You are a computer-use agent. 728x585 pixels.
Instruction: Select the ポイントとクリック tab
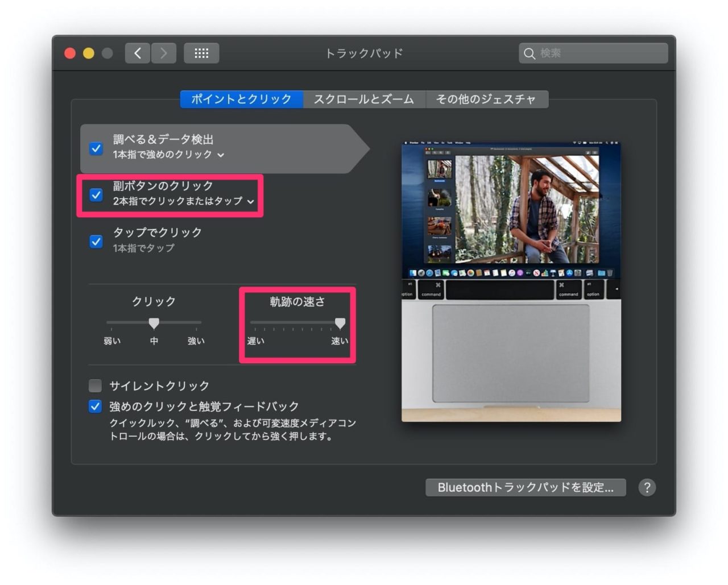pyautogui.click(x=241, y=99)
